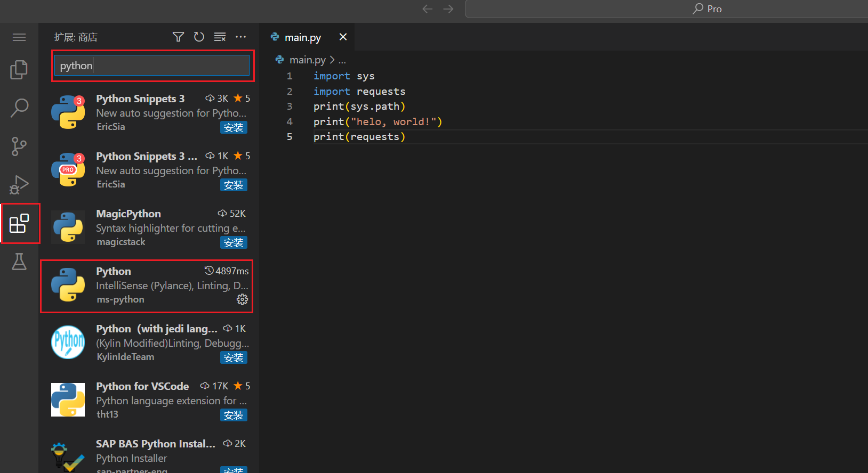868x473 pixels.
Task: Click the 17K download count
Action: [x=214, y=386]
